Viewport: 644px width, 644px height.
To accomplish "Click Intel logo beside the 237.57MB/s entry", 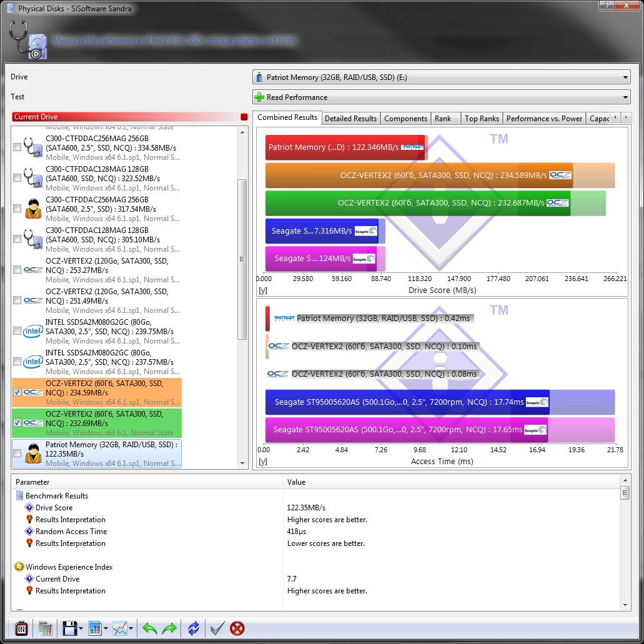I will pos(33,362).
